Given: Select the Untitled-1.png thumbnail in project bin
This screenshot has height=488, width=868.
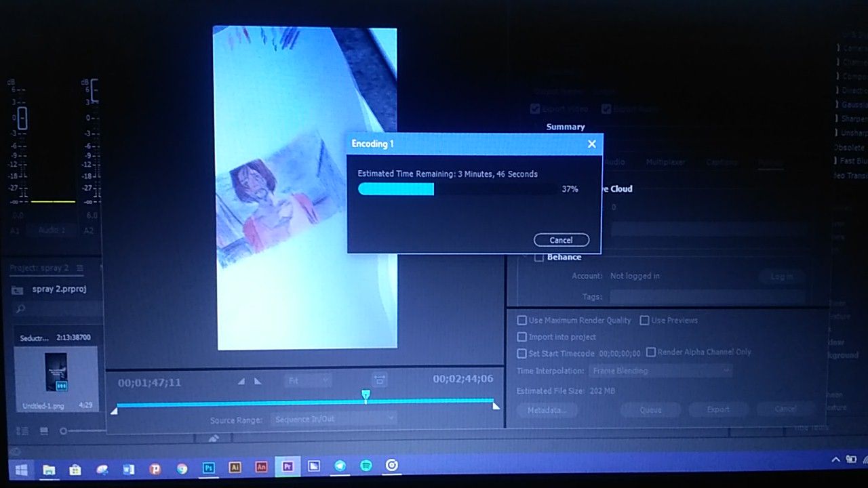Looking at the screenshot, I should (x=56, y=371).
